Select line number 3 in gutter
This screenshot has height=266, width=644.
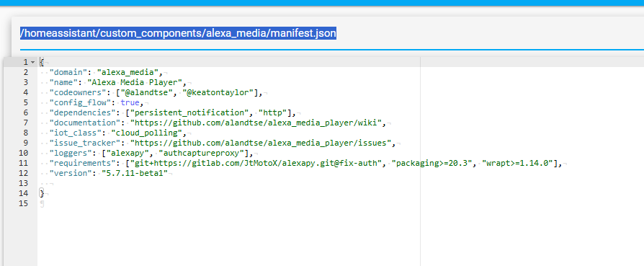coord(26,82)
